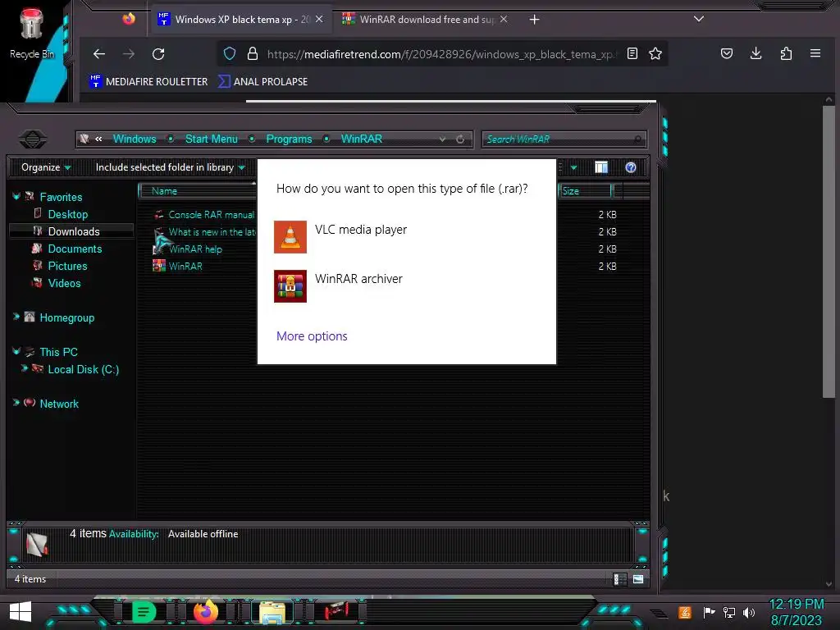Open Include selected folder in library menu
The height and width of the screenshot is (630, 840).
(x=170, y=167)
